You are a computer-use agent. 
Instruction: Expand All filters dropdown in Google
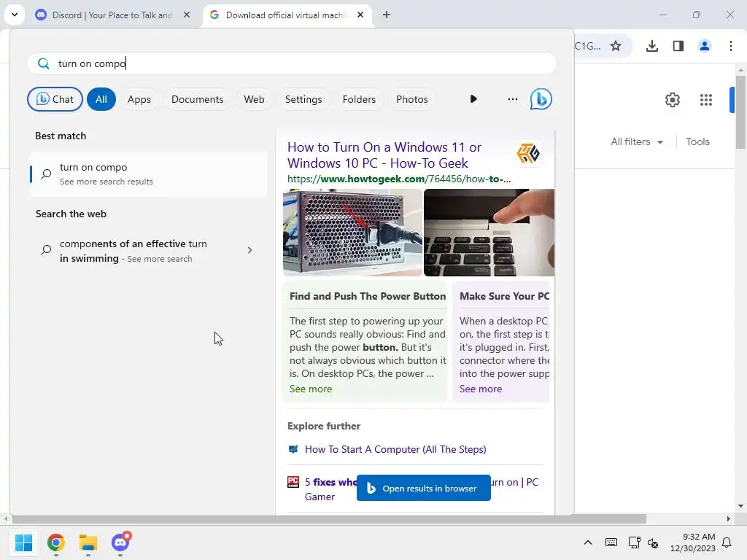(x=636, y=142)
